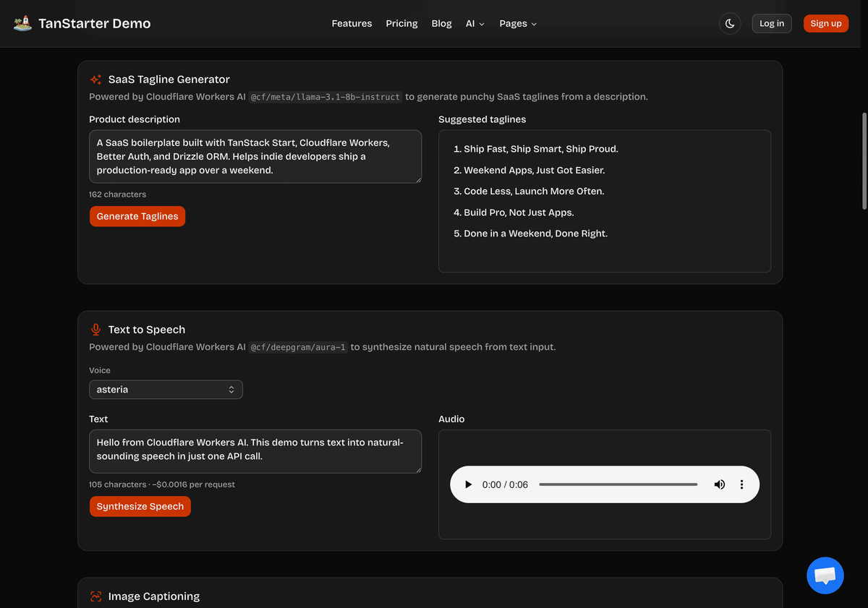Go to the Features page
868x608 pixels.
(352, 23)
